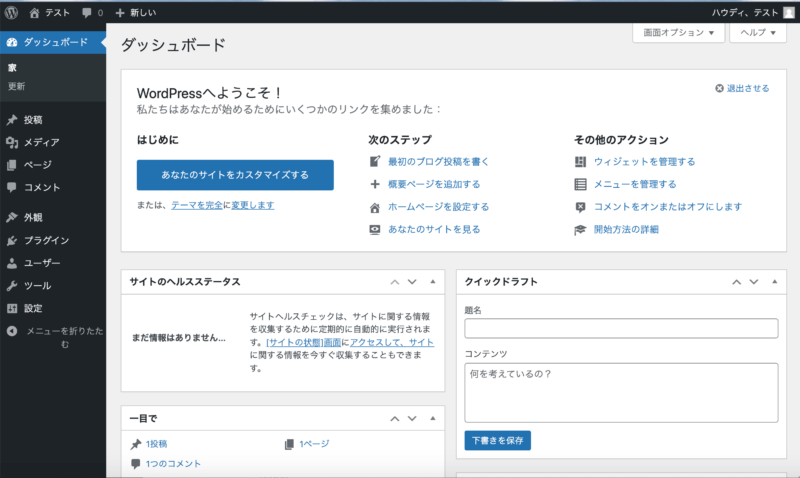Click 下書きを保存 button

click(497, 441)
